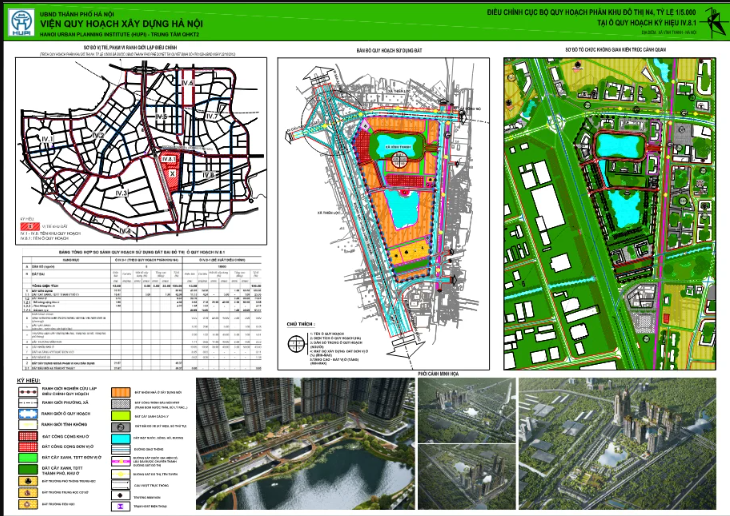Click the SƠ ĐỒ TỔ CHỨC KHÔNG GIAN KIẾN TRÚC caption

tap(615, 49)
